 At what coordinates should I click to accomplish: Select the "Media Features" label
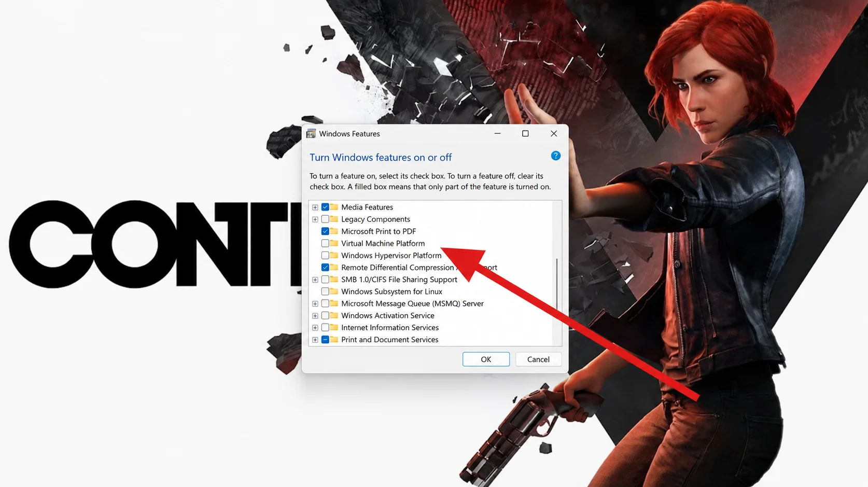coord(367,207)
